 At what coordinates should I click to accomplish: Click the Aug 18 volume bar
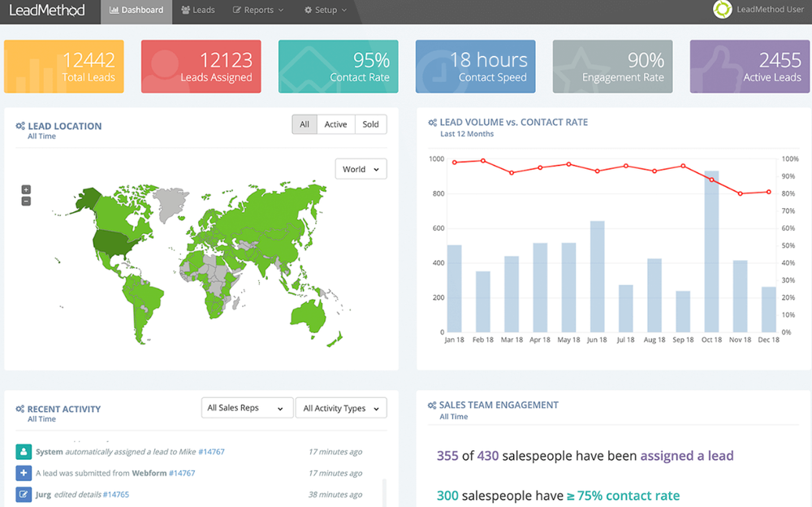pyautogui.click(x=654, y=296)
